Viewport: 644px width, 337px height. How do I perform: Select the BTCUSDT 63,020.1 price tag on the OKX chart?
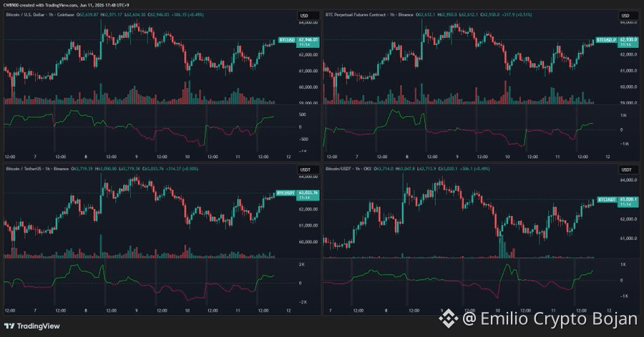coord(618,202)
